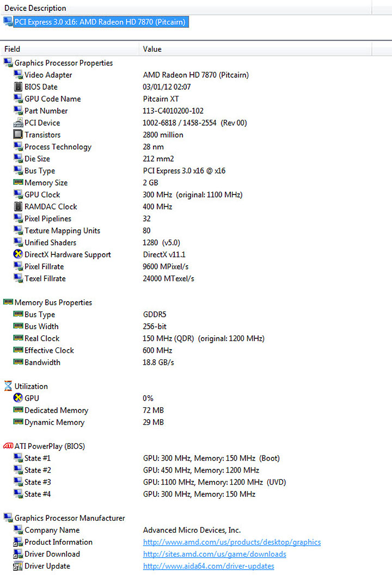This screenshot has width=392, height=580.
Task: Click the RAMDAC Clock chip icon
Action: click(18, 206)
